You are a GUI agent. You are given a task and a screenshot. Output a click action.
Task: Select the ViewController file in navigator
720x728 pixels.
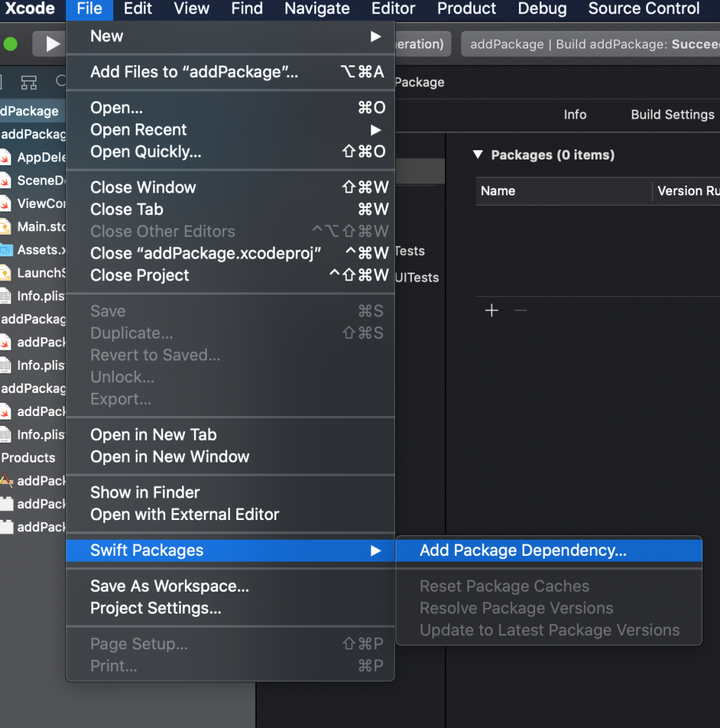[34, 203]
